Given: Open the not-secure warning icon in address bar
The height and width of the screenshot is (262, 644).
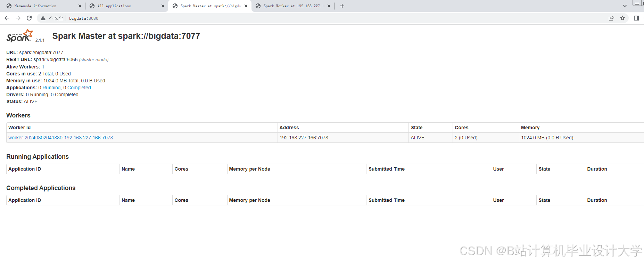Looking at the screenshot, I should [43, 18].
